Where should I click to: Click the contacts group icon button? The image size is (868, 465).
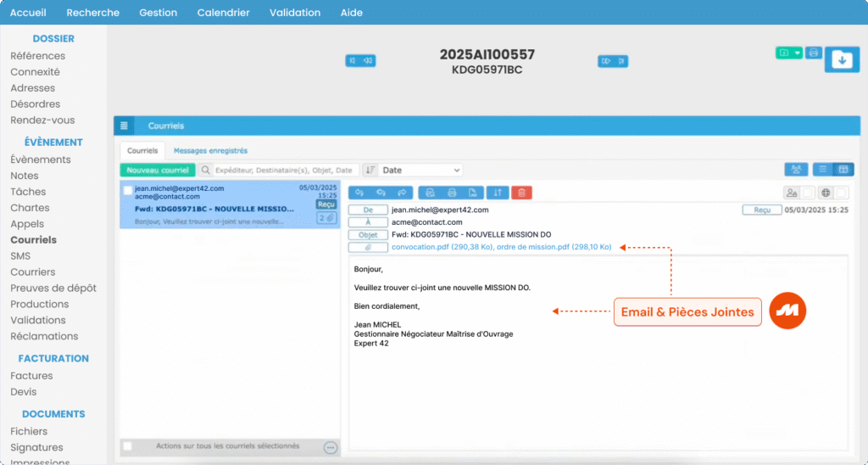(x=796, y=170)
